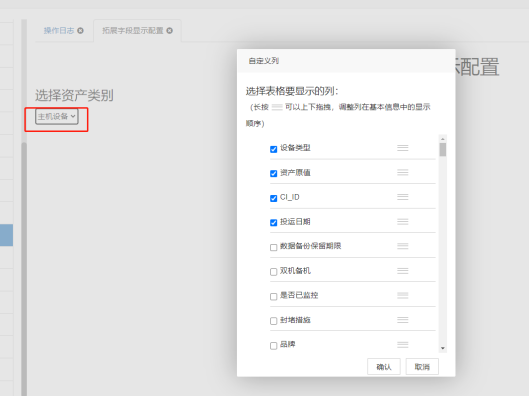Grab the drag handle for 设备类型 row
This screenshot has width=530, height=397.
(403, 148)
